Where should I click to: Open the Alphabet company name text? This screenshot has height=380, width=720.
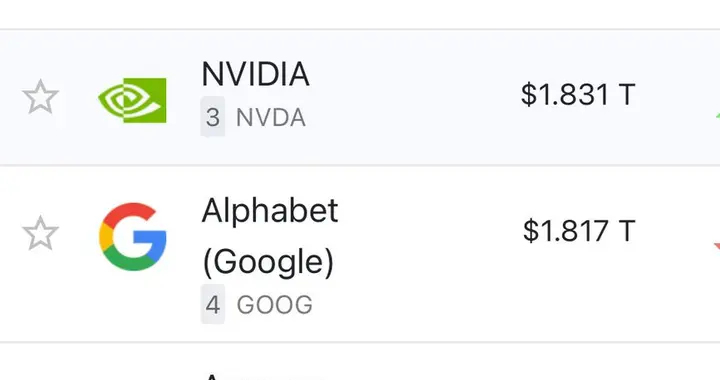[x=270, y=211]
